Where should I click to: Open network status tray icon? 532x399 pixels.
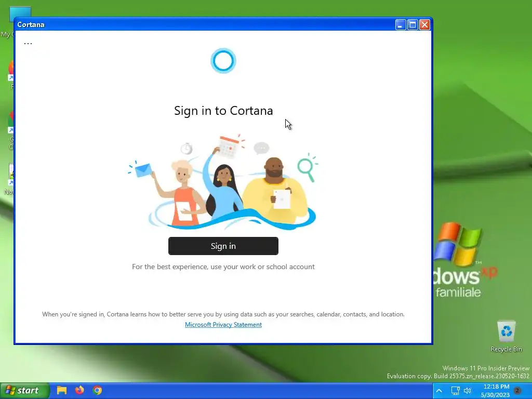pyautogui.click(x=455, y=391)
